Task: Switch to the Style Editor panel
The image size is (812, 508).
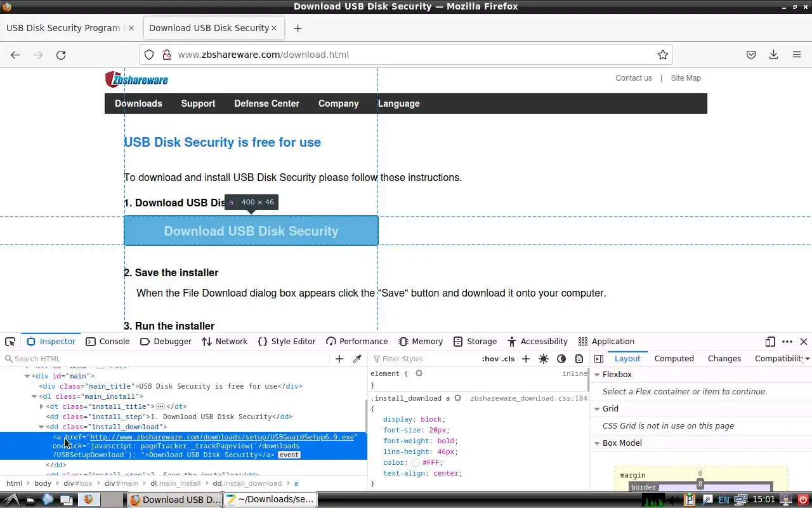Action: pyautogui.click(x=287, y=342)
